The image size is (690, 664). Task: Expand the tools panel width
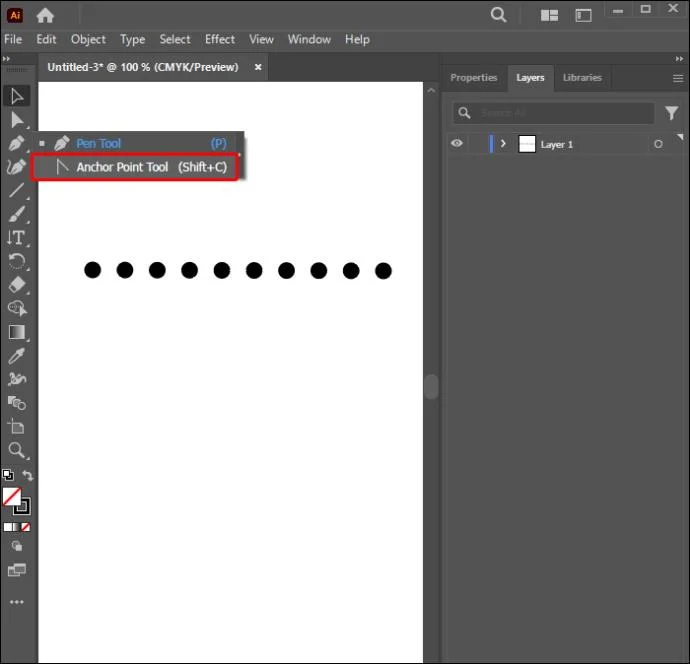click(6, 59)
